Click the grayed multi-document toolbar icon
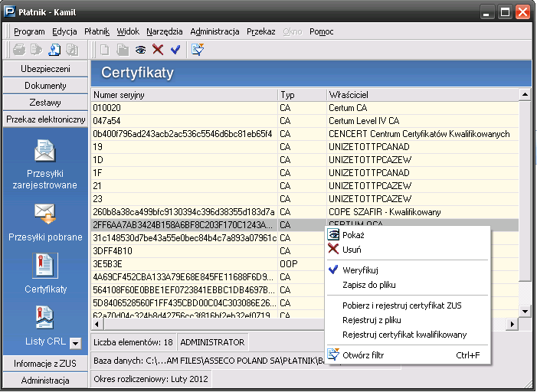Image resolution: width=537 pixels, height=392 pixels. pos(72,50)
